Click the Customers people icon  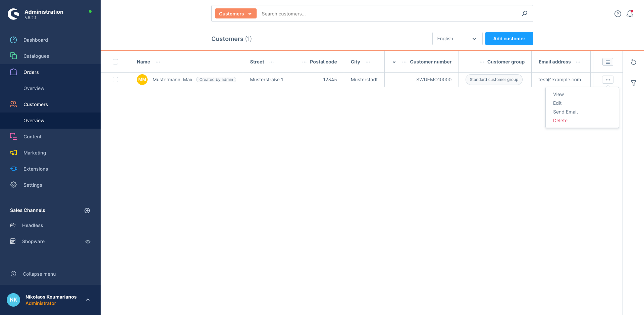point(13,104)
